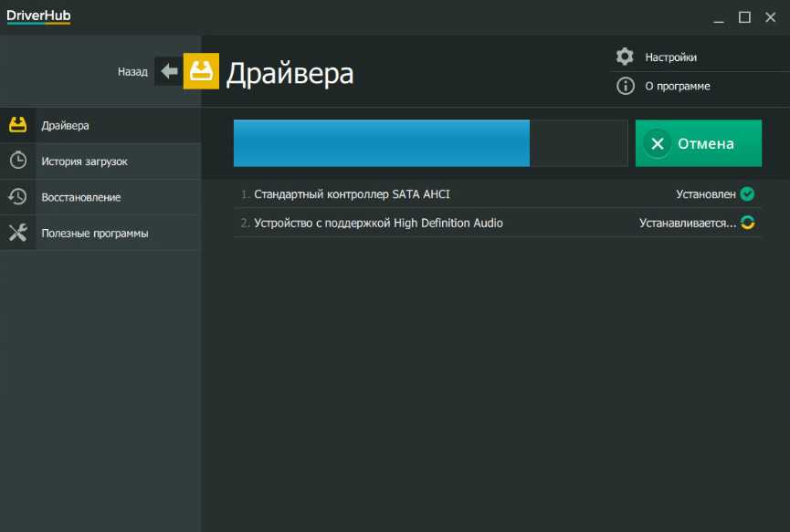Image resolution: width=790 pixels, height=532 pixels.
Task: Select the Драйвера icon in the sidebar
Action: pos(17,125)
